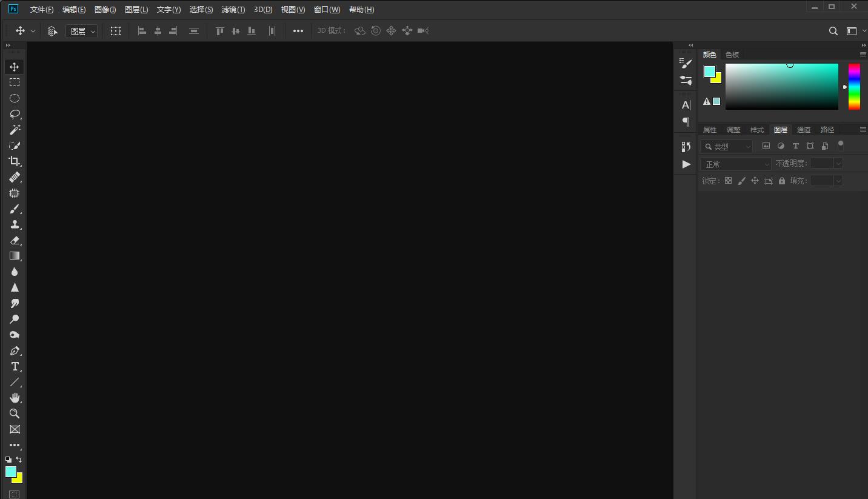Click the align top edges icon

(x=219, y=31)
